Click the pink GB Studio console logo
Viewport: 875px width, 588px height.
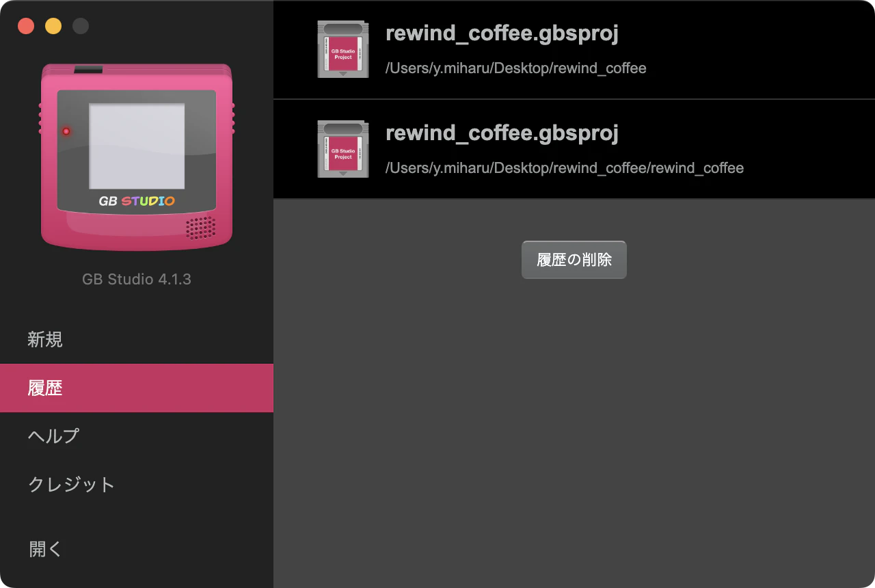[x=137, y=157]
